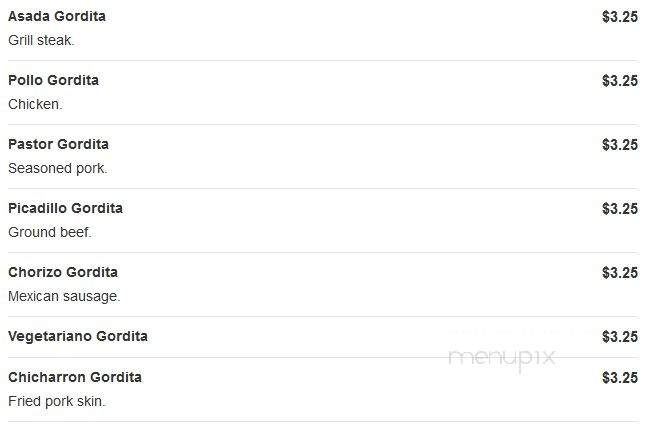The width and height of the screenshot is (663, 426).
Task: Click the menupix watermark logo
Action: tap(501, 358)
